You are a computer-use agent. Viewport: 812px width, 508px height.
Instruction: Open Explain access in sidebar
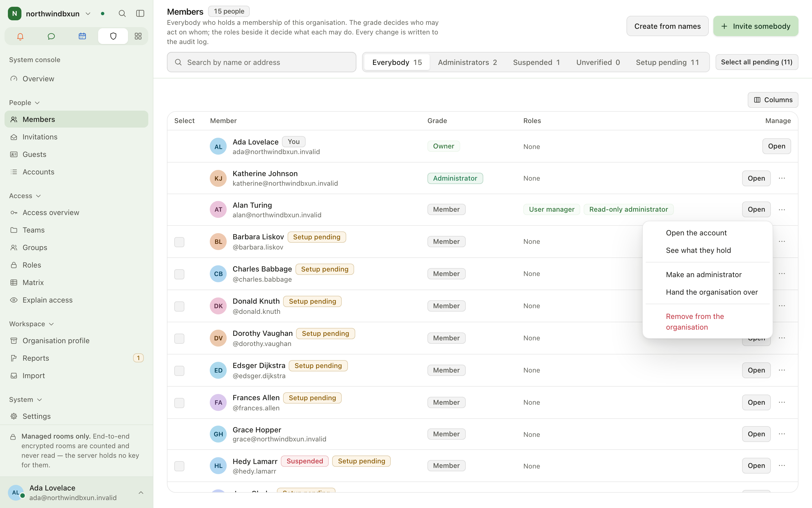click(x=76, y=300)
